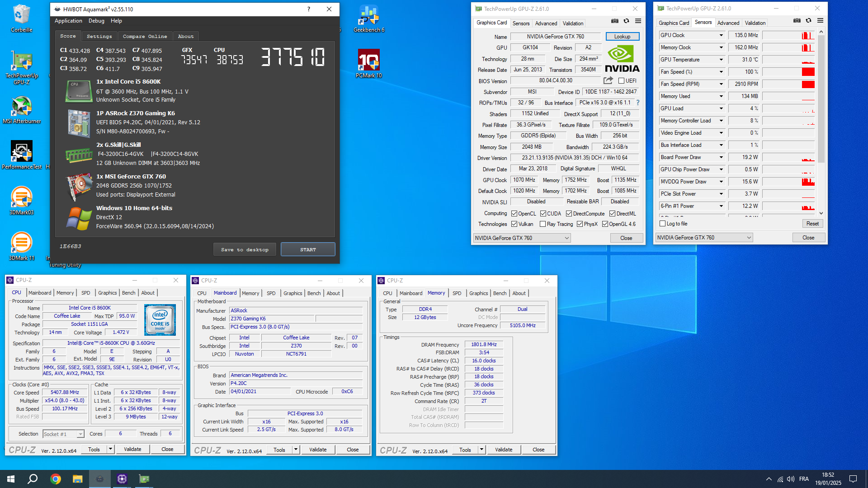Click the help question mark in HWBOT Aquamark title bar

(x=309, y=9)
